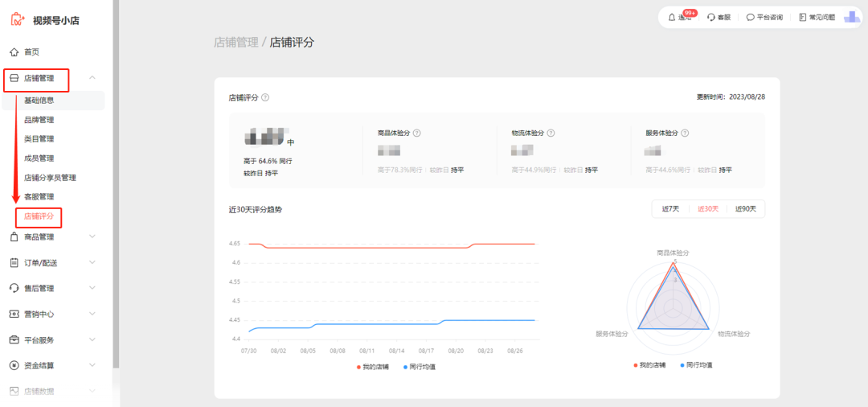Click the 客服 label in top bar
The image size is (868, 407).
pos(724,17)
